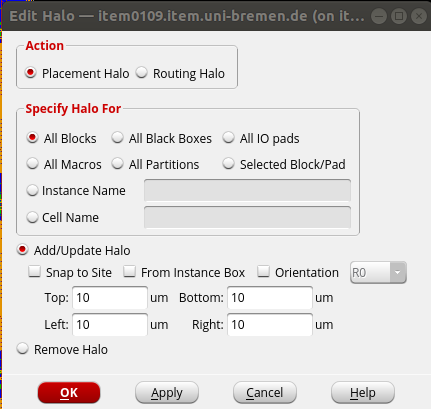
Task: Click the Right halo value field
Action: click(270, 324)
